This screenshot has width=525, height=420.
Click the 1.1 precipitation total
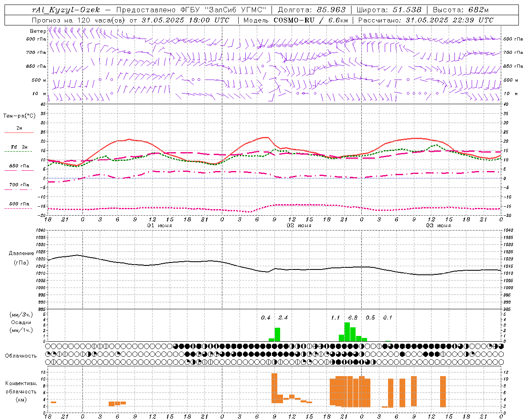[336, 318]
